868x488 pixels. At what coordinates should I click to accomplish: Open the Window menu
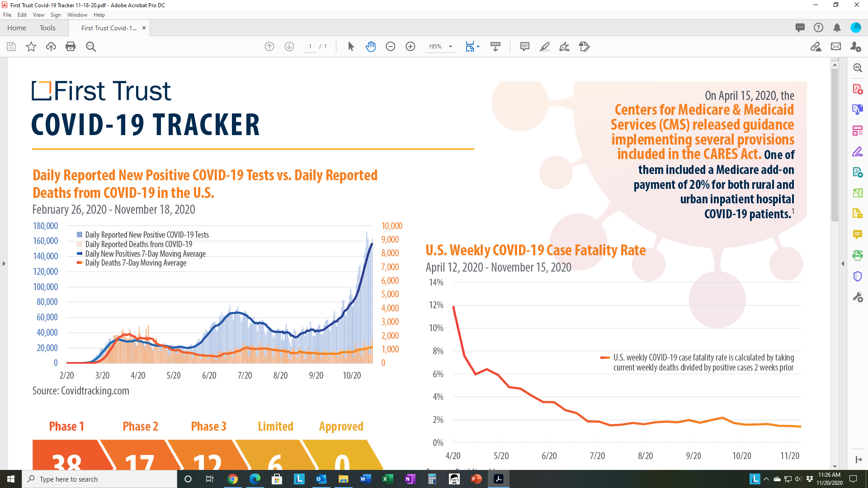77,15
